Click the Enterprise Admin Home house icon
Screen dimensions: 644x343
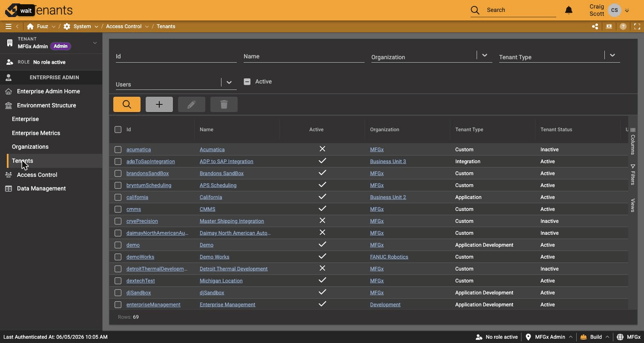9,91
